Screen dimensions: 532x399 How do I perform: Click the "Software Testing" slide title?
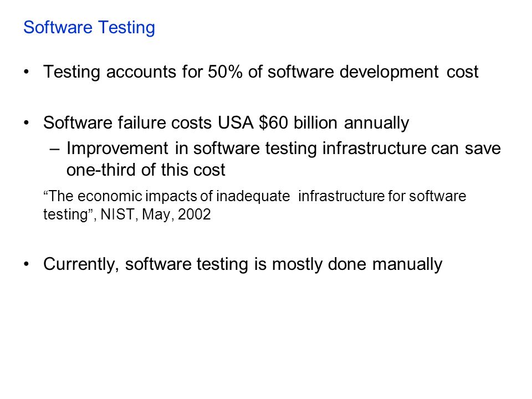coord(89,28)
